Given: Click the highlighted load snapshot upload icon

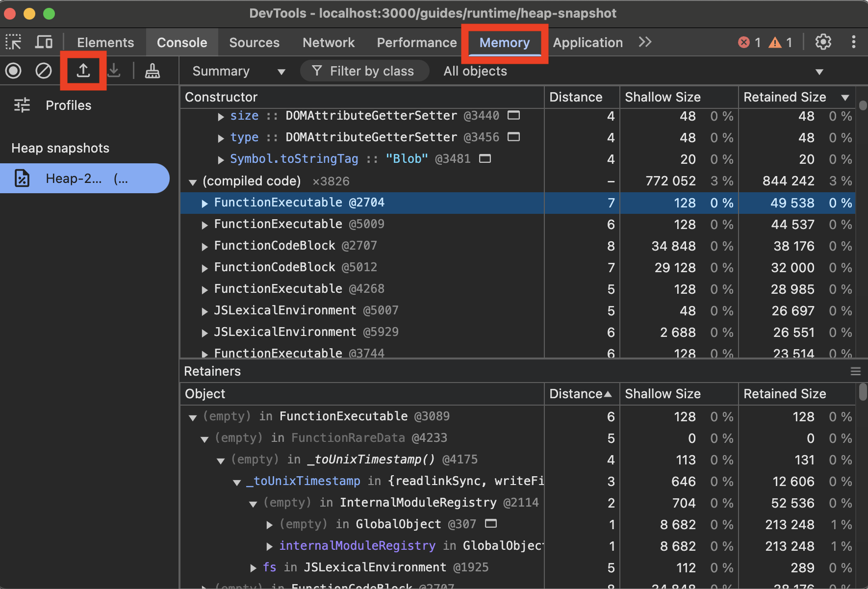Looking at the screenshot, I should coord(83,71).
